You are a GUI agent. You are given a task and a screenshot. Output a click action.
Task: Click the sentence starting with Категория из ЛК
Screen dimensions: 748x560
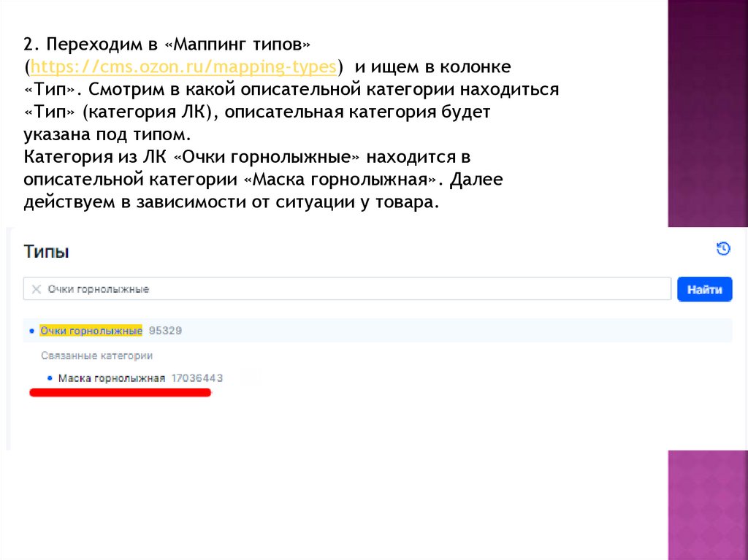[248, 157]
